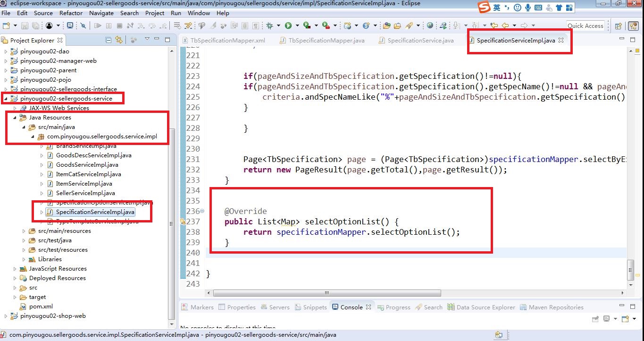The height and width of the screenshot is (341, 644).
Task: Open the Servers view tab
Action: [x=275, y=307]
